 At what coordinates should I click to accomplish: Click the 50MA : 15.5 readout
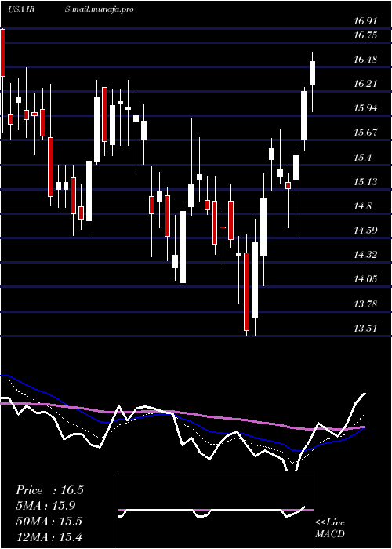tap(49, 522)
